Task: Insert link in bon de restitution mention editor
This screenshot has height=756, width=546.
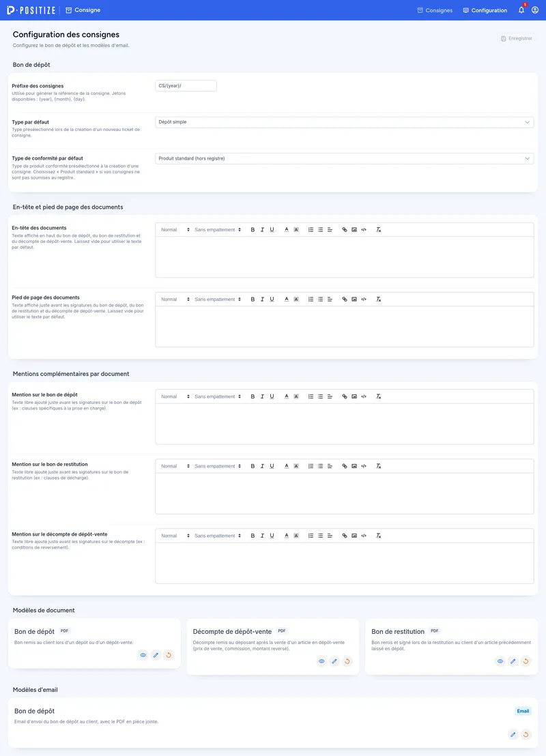Action: tap(345, 466)
